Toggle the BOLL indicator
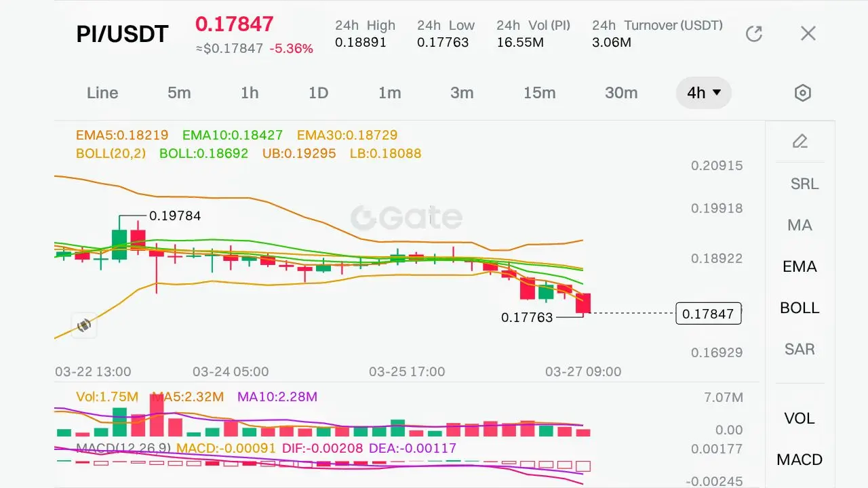The image size is (868, 488). (x=800, y=308)
